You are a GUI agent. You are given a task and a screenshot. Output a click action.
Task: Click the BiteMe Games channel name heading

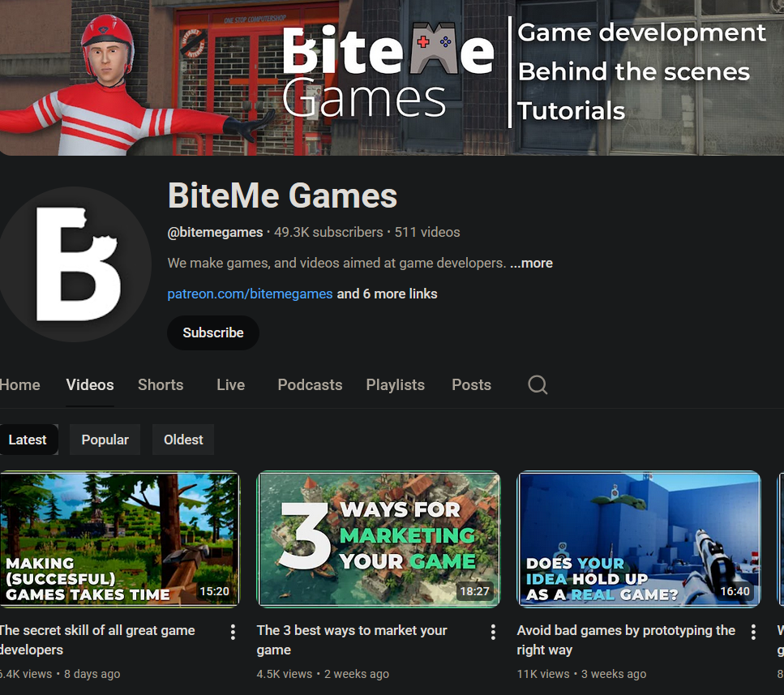[x=282, y=195]
